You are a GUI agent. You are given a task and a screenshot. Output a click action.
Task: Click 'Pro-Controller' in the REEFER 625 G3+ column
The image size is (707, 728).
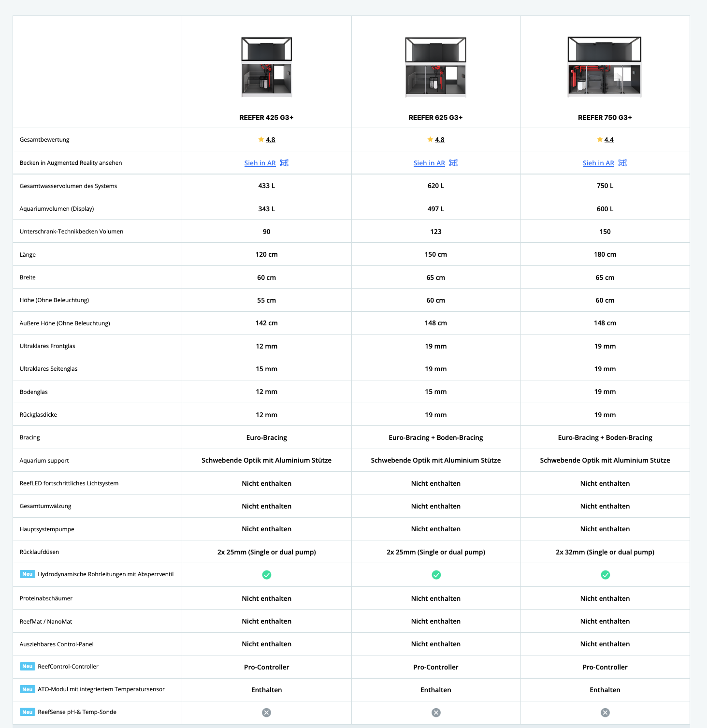point(436,667)
